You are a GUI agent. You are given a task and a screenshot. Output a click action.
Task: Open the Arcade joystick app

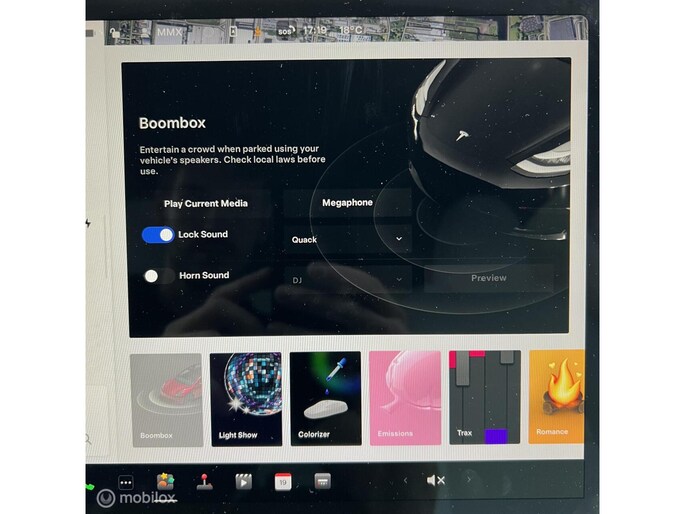203,481
